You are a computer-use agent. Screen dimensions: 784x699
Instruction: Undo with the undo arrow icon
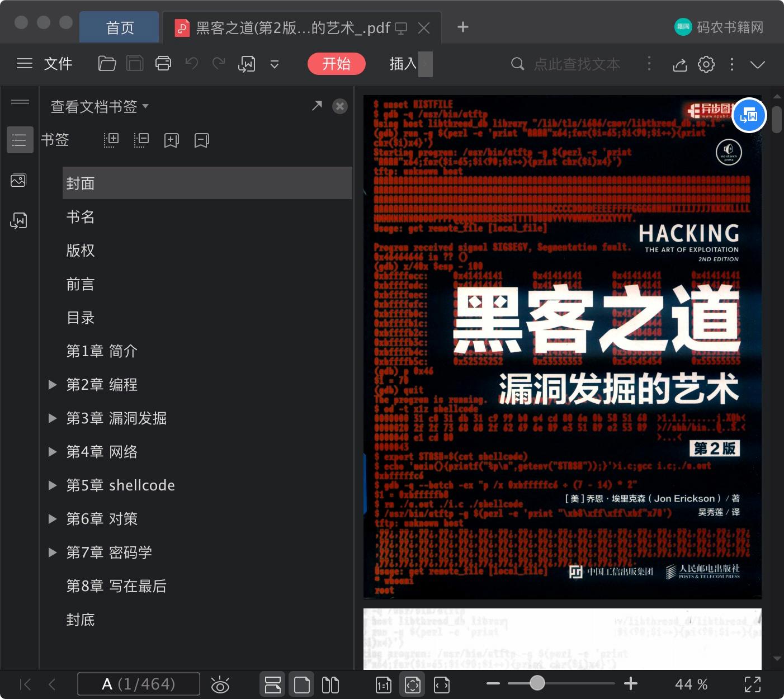coord(192,64)
